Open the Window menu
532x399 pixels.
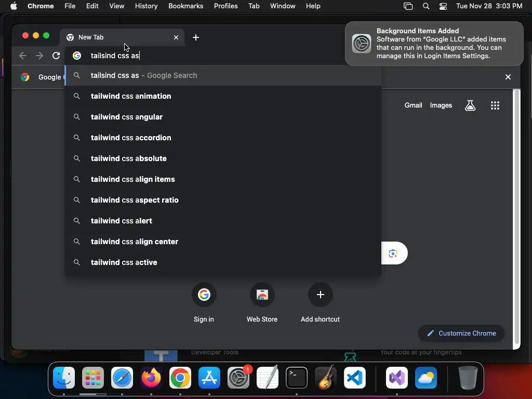tap(283, 6)
